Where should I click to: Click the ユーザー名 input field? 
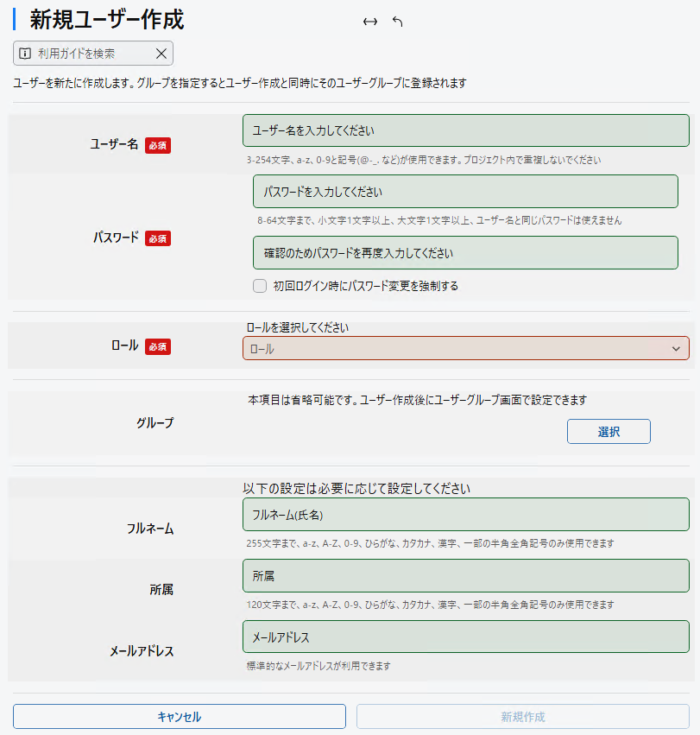click(466, 130)
